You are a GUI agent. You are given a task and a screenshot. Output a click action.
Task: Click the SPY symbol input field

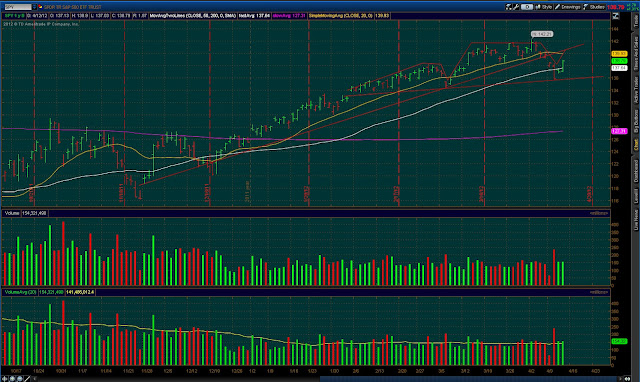pyautogui.click(x=18, y=7)
